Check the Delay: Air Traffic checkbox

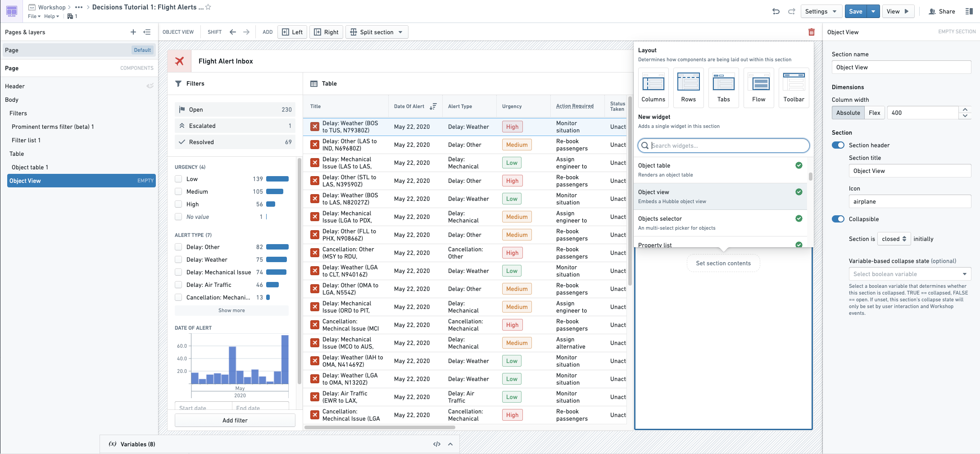[x=178, y=285]
